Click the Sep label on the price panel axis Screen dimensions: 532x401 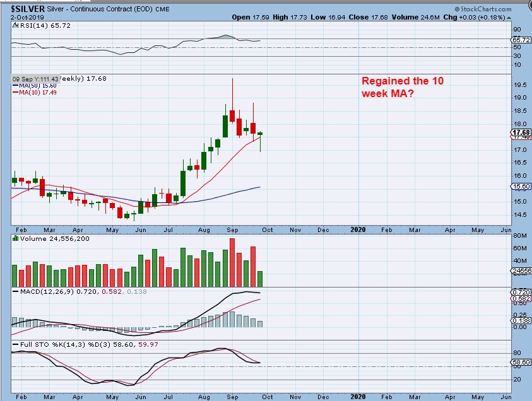(232, 230)
